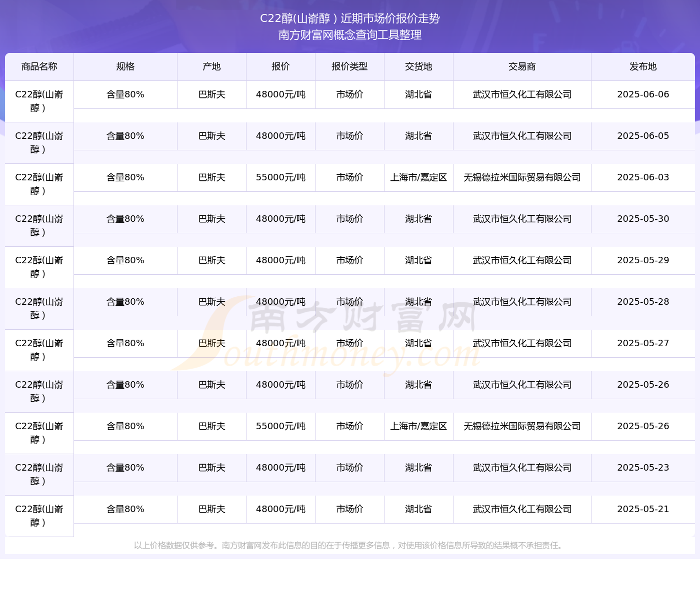Screen dimensions: 700x602
Task: Click the 规格 column header
Action: coord(125,66)
